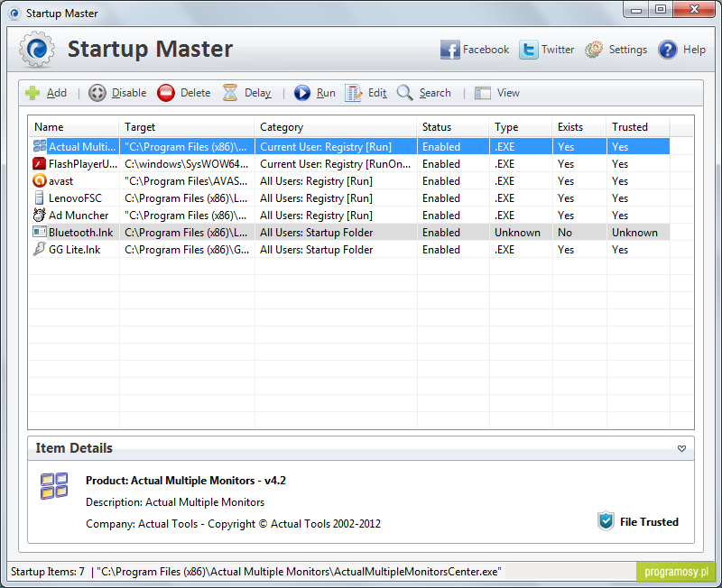Open the Facebook icon in header
722x588 pixels.
coord(449,50)
